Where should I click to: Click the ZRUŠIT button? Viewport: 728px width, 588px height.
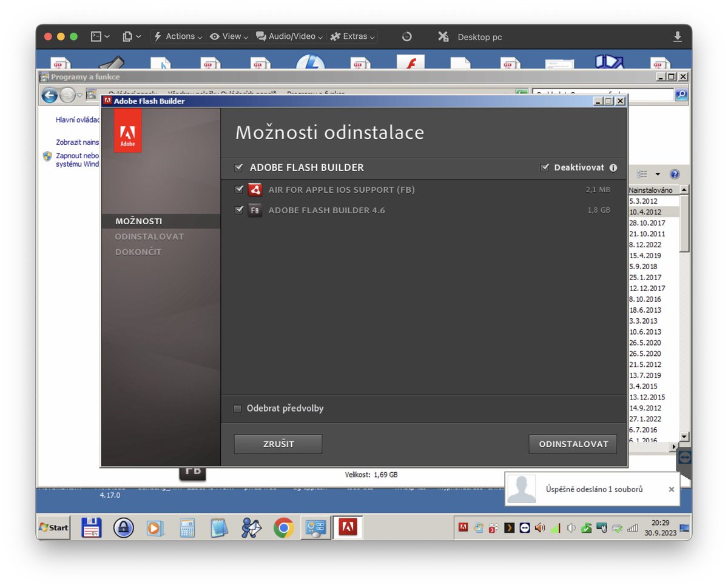[278, 444]
